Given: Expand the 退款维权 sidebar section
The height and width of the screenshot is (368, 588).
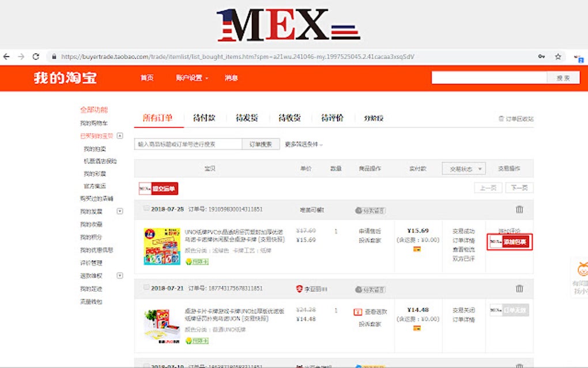Looking at the screenshot, I should (x=119, y=276).
